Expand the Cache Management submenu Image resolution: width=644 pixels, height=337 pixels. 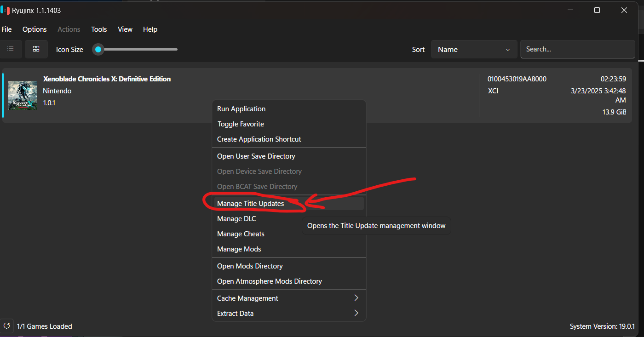click(x=289, y=298)
